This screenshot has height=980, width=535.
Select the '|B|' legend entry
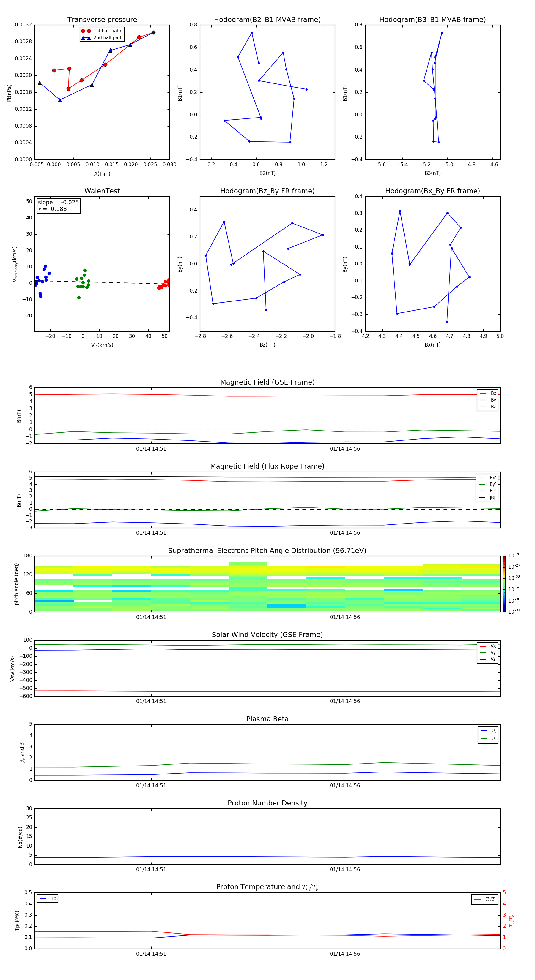click(x=487, y=498)
